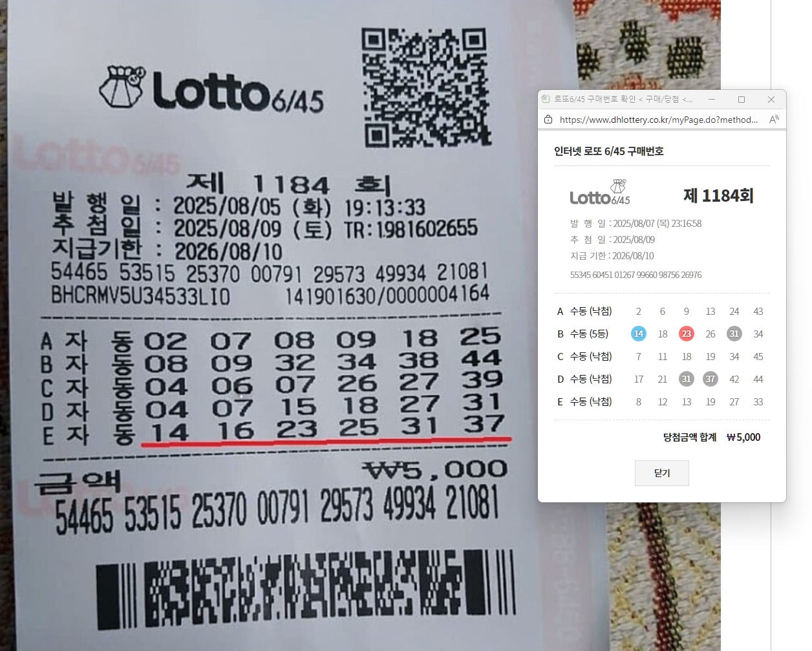Click the 당첨금액 합계 ₩5,000 total
This screenshot has height=651, width=812.
click(x=712, y=437)
